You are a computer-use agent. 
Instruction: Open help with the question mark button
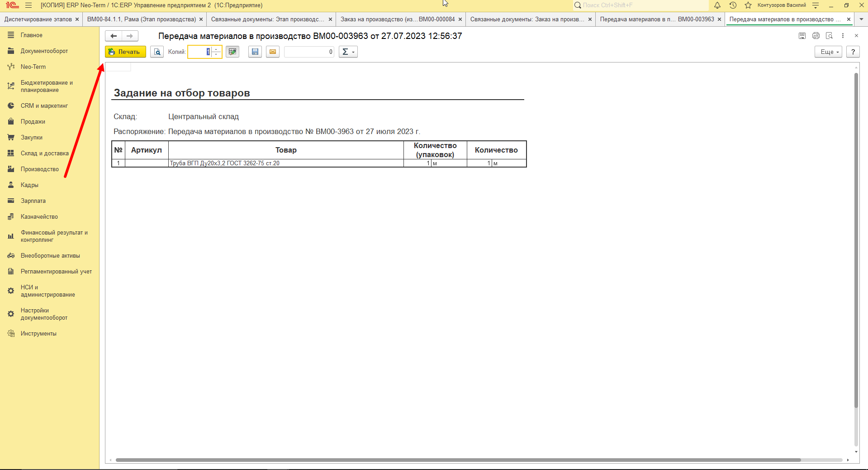pos(853,52)
